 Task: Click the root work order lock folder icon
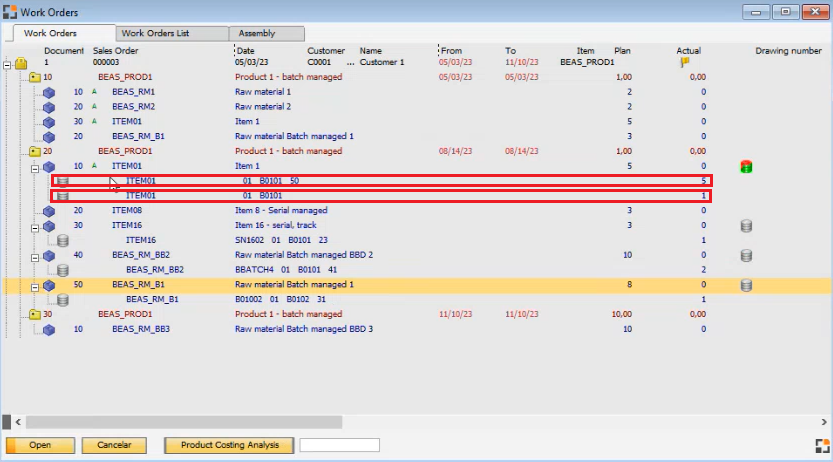pyautogui.click(x=21, y=63)
